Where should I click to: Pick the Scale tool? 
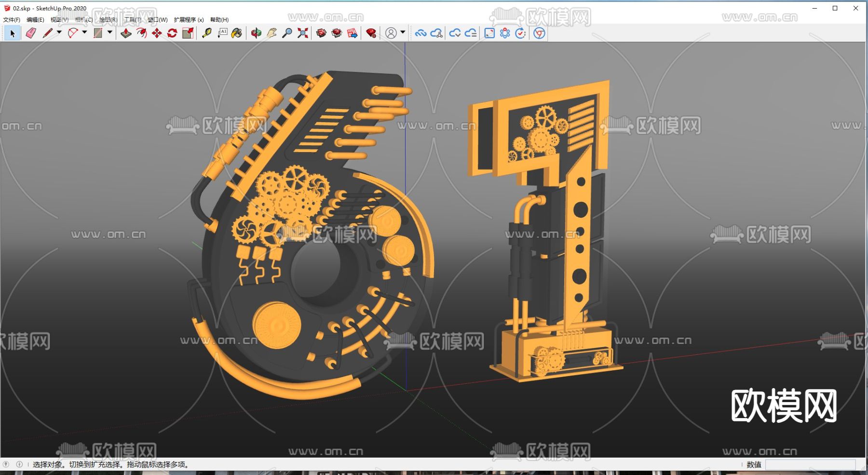coord(188,33)
